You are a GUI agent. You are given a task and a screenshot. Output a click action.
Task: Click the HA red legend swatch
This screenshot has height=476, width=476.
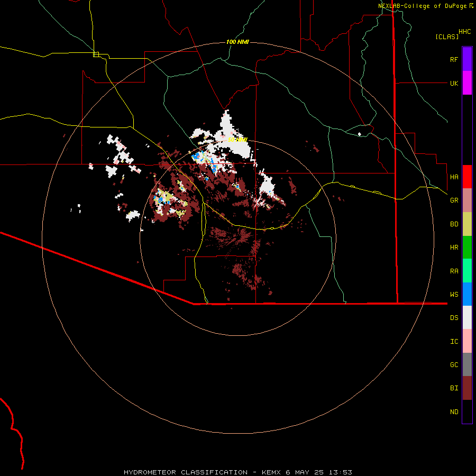tap(467, 177)
